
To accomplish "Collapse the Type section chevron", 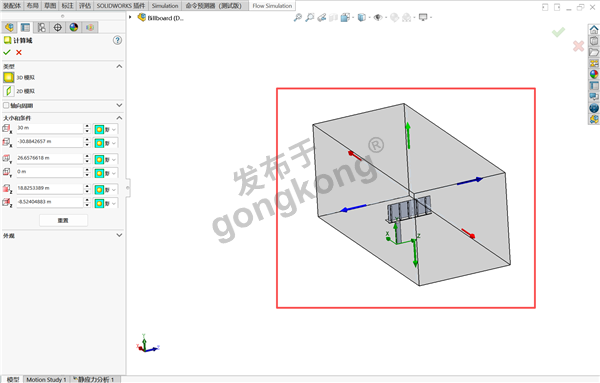I will point(119,66).
